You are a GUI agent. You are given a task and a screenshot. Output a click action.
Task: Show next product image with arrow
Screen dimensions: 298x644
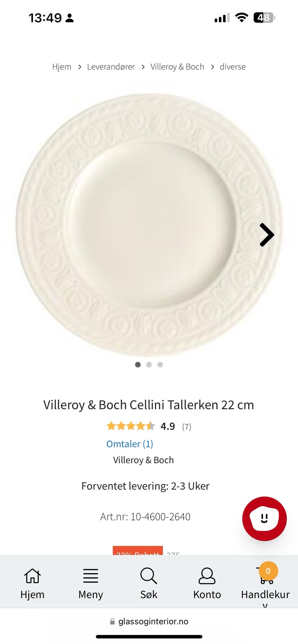click(267, 235)
